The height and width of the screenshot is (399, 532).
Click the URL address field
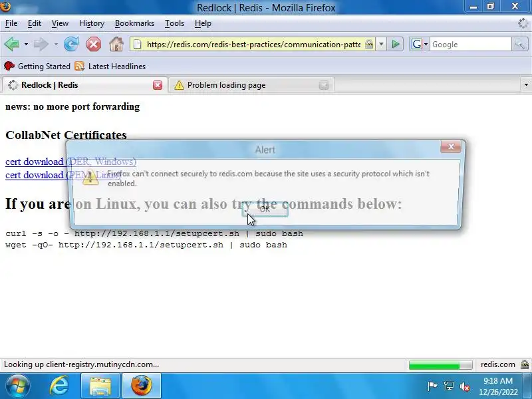(x=253, y=44)
